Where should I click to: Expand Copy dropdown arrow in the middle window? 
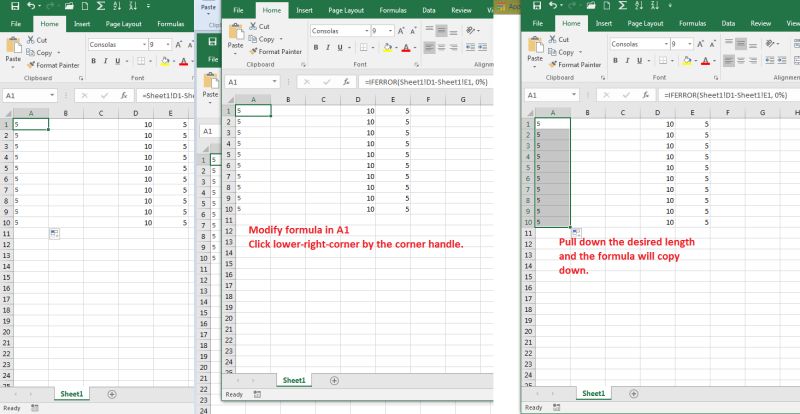pyautogui.click(x=281, y=39)
